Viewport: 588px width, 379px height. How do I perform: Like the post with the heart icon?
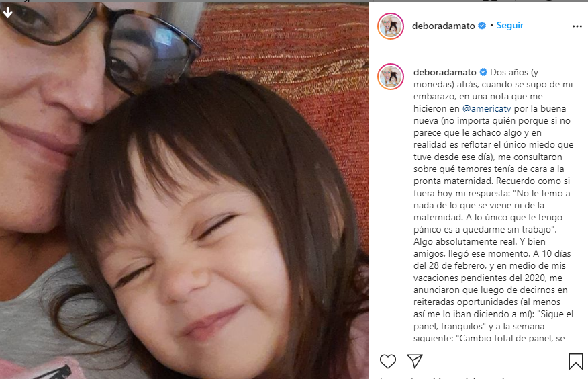[388, 362]
